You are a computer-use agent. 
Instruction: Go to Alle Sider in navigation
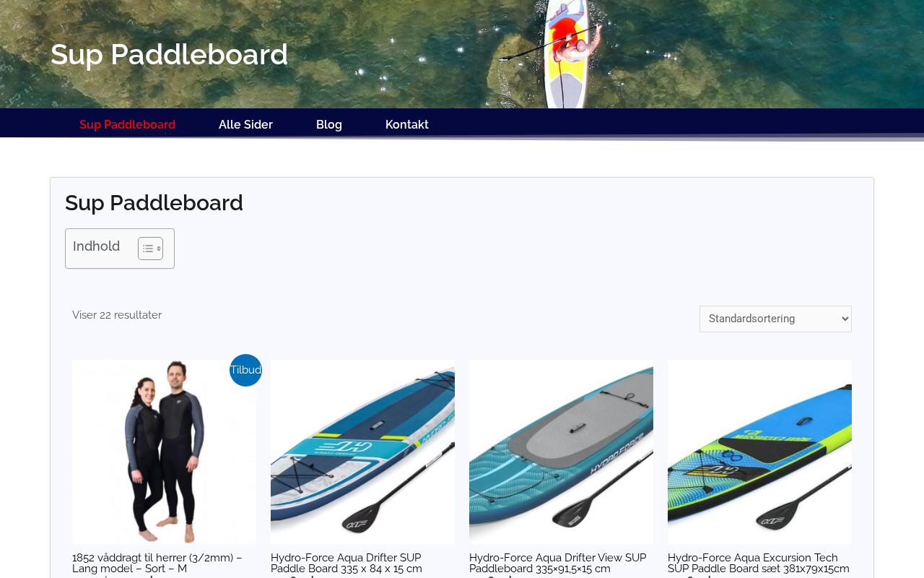(245, 124)
